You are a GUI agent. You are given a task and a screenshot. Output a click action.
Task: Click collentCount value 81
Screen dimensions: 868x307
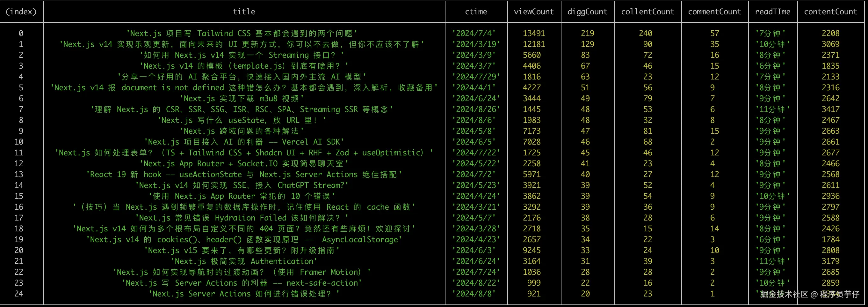click(x=647, y=131)
